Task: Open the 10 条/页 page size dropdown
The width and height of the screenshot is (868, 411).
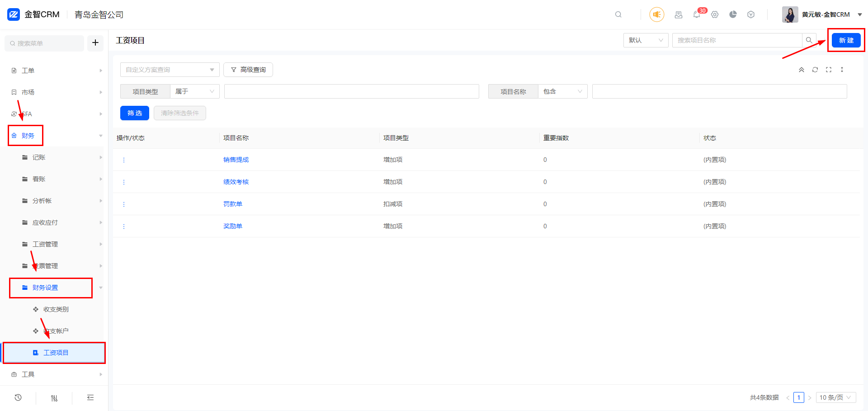Action: [x=836, y=397]
